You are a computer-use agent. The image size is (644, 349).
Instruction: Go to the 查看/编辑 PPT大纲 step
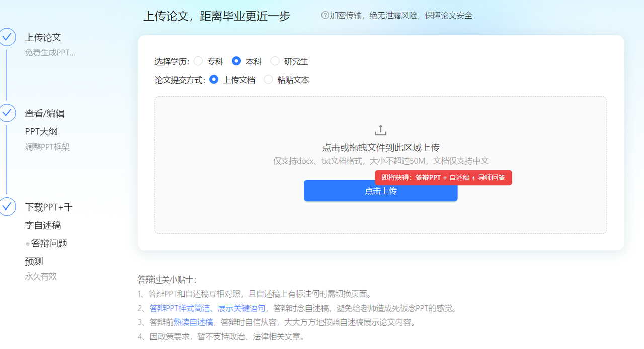[x=45, y=122]
